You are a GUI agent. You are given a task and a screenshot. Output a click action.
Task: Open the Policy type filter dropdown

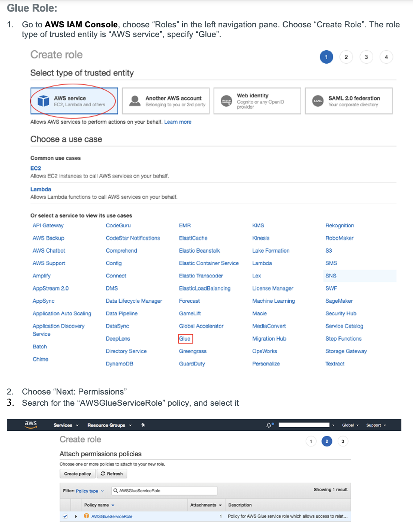point(90,491)
